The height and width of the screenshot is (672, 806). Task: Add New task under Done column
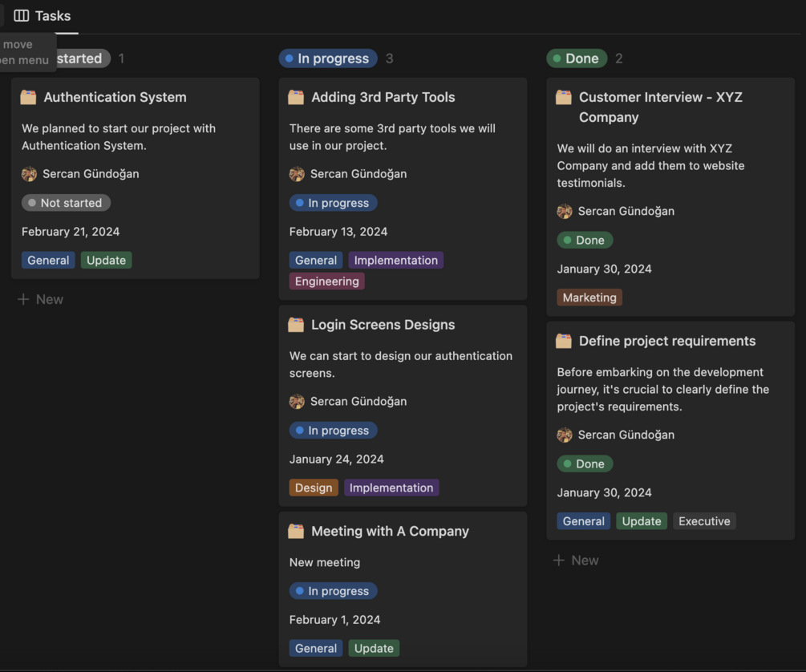coord(576,560)
